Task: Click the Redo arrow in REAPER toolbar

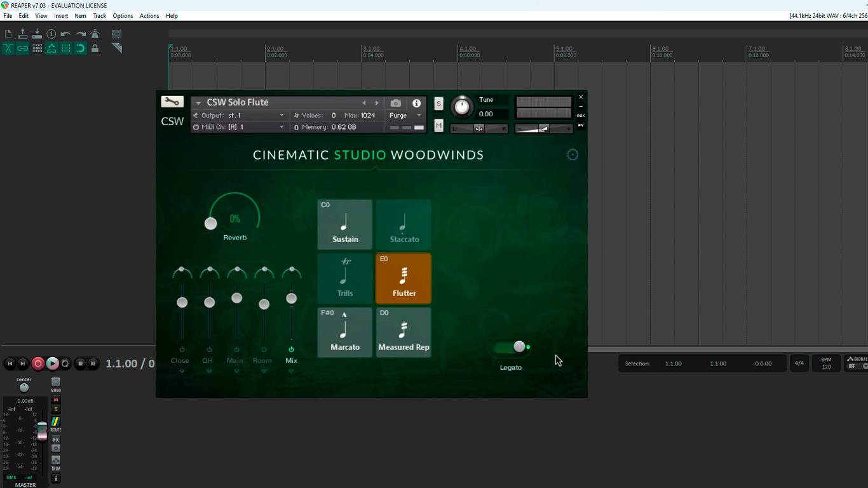Action: point(81,34)
